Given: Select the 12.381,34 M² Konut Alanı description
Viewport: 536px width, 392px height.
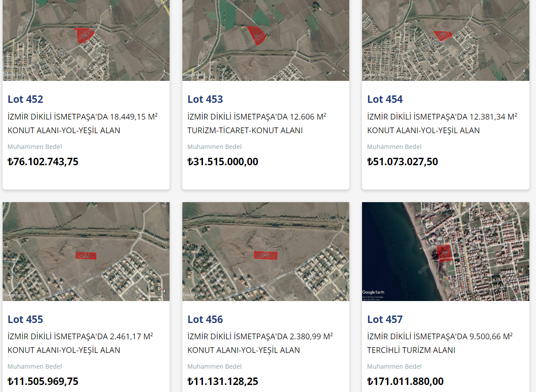Looking at the screenshot, I should pos(442,123).
